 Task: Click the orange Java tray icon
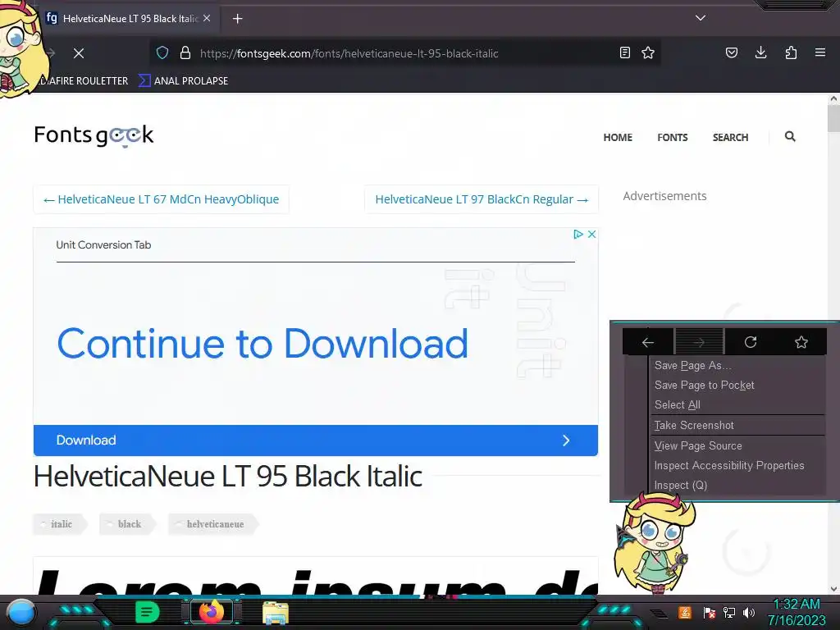tap(685, 612)
